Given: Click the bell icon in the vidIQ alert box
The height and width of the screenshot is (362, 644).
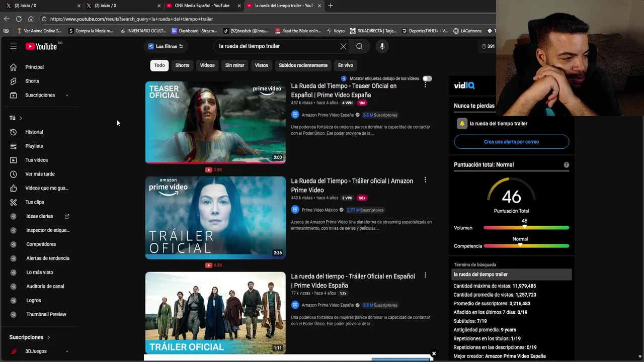Looking at the screenshot, I should point(462,124).
